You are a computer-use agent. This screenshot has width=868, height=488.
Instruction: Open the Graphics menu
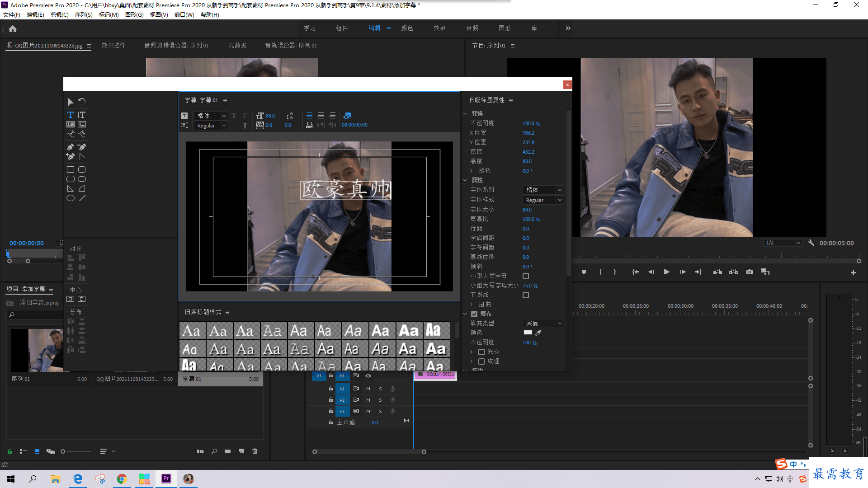[134, 15]
